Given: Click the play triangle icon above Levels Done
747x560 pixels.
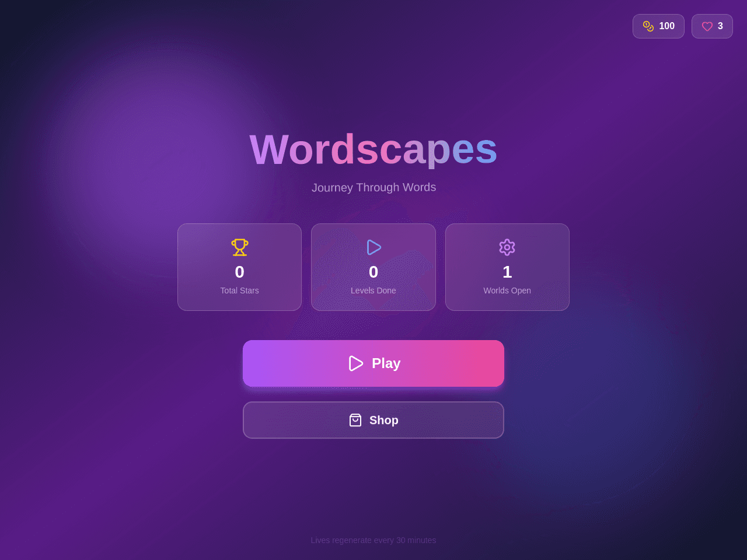Looking at the screenshot, I should tap(373, 247).
